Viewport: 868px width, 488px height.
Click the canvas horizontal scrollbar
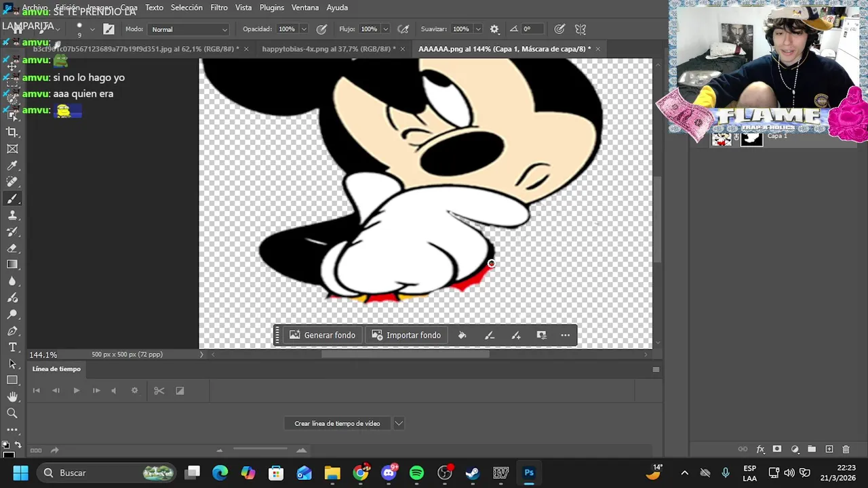tap(405, 354)
